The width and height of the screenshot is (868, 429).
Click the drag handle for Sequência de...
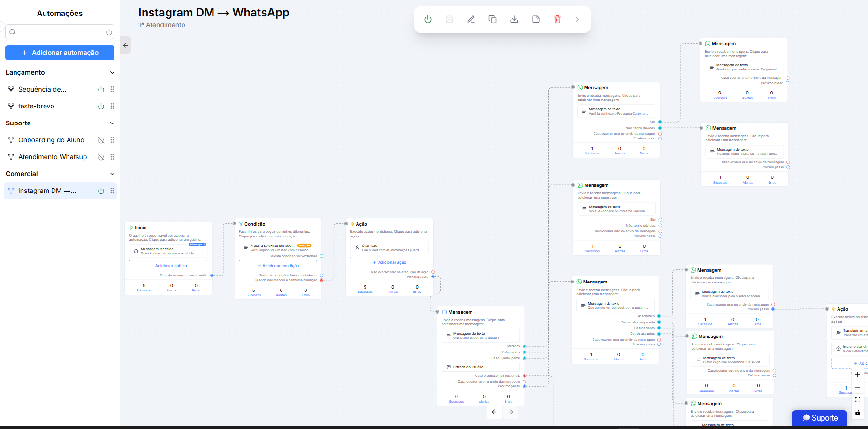[112, 89]
